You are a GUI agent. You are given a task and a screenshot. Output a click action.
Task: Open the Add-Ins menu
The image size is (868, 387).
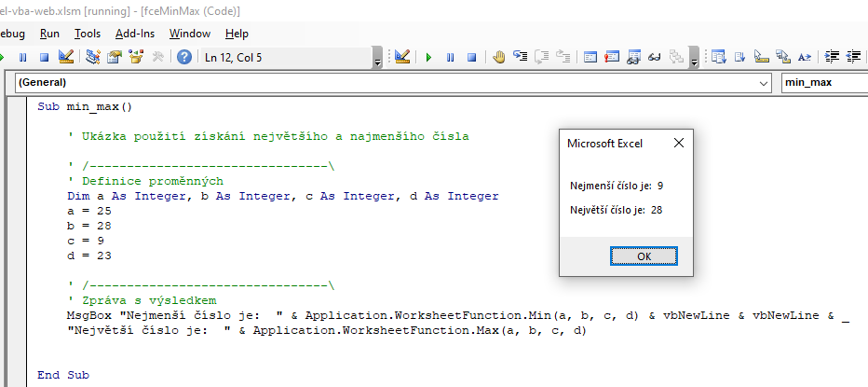pyautogui.click(x=135, y=34)
